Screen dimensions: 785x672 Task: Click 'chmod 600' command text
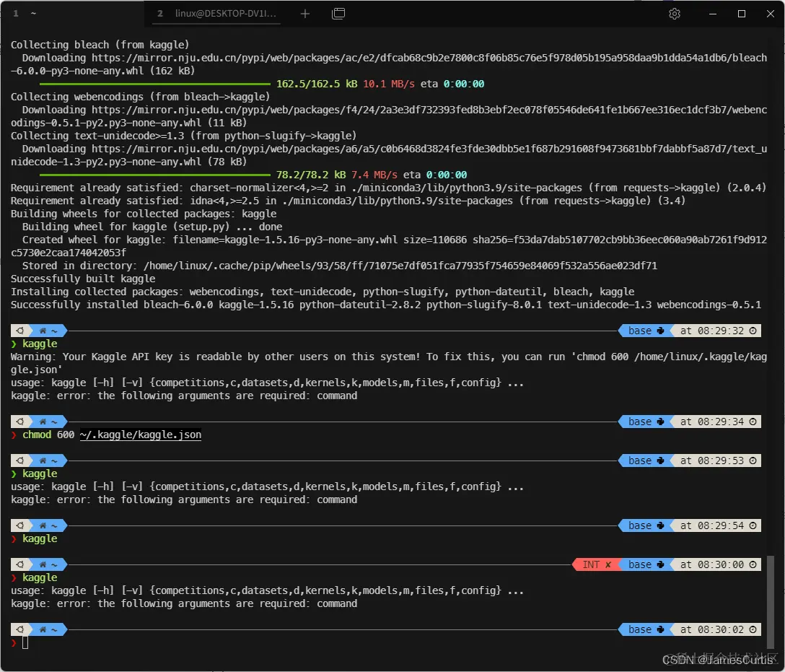(x=48, y=435)
